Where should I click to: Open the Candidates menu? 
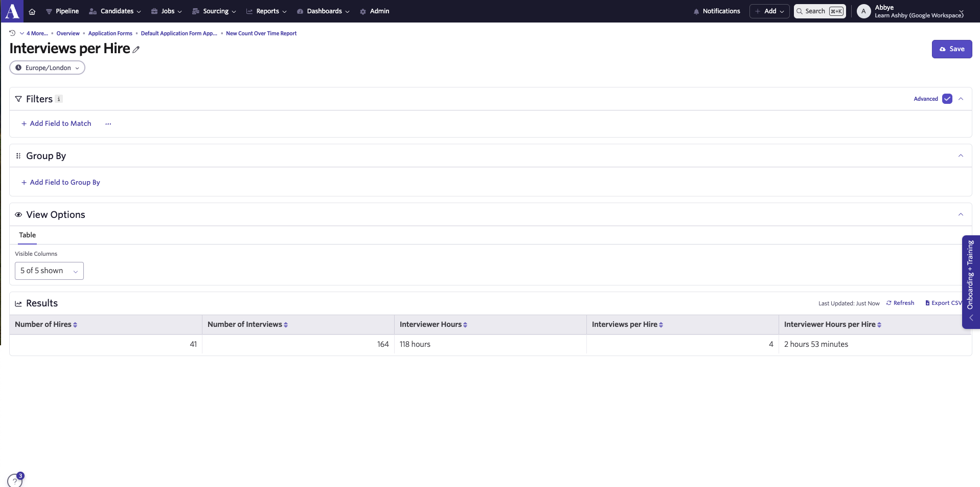(x=115, y=11)
